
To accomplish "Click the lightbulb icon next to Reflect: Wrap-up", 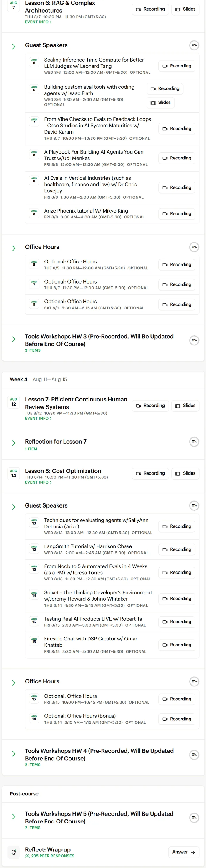I will 14,852.
